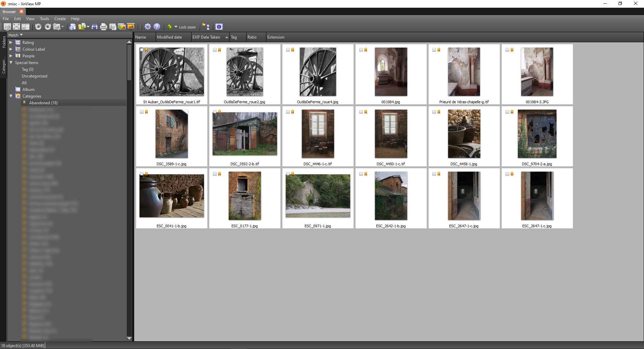Expand the Rating tree node
Viewport: 644px width, 349px height.
tap(11, 43)
